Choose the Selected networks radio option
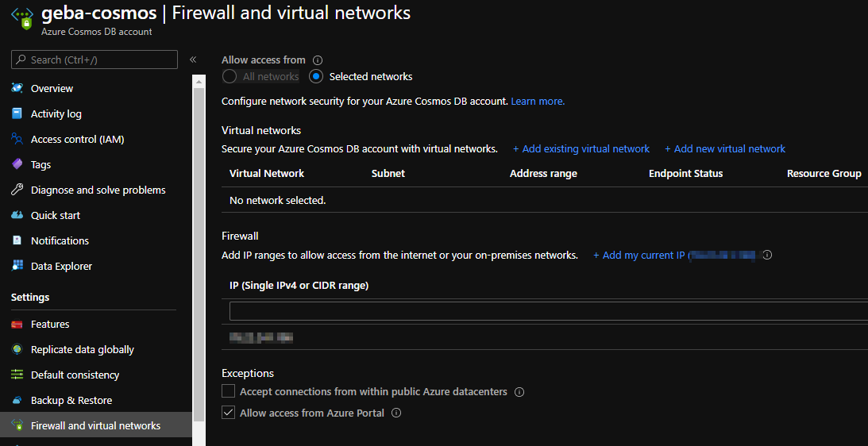Viewport: 868px width, 446px height. [316, 77]
